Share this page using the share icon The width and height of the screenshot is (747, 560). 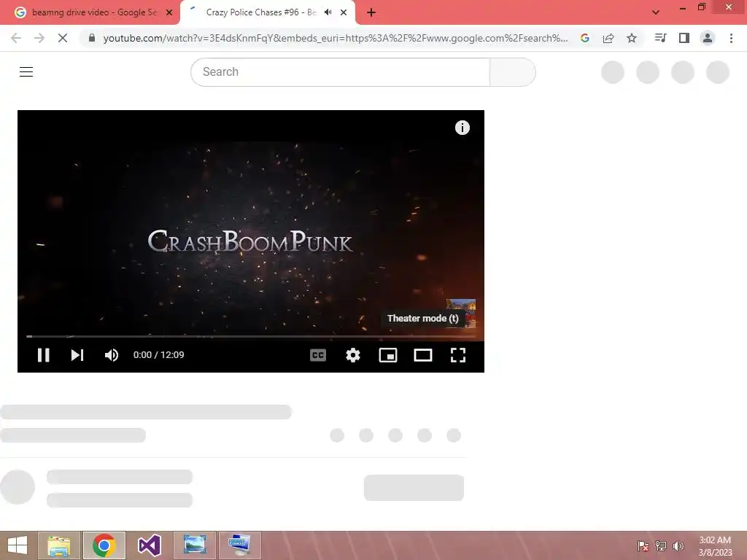608,38
